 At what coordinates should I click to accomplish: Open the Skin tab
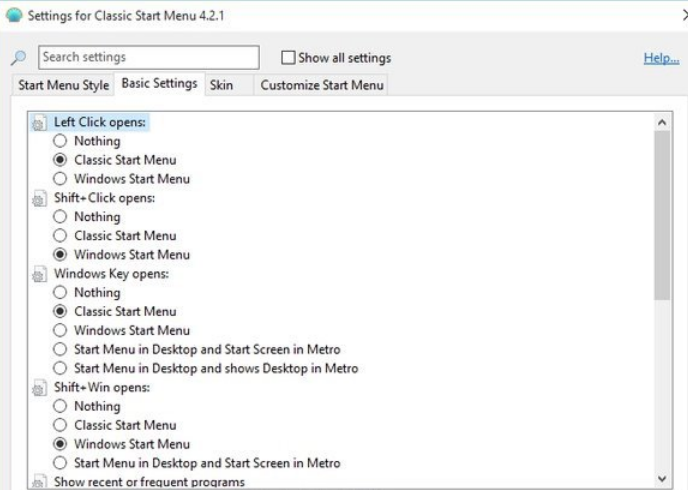pos(229,85)
